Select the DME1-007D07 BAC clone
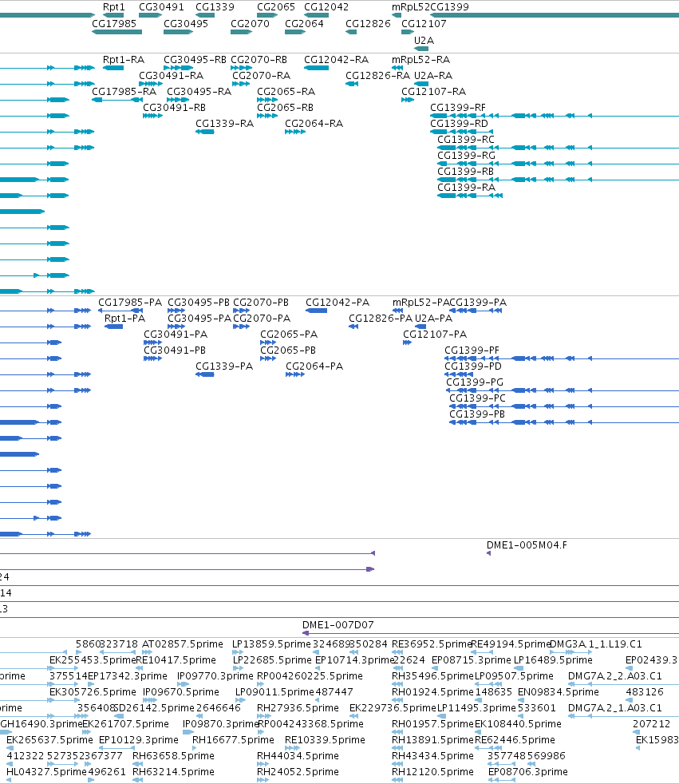Screen dimensions: 679x784 pyautogui.click(x=491, y=633)
